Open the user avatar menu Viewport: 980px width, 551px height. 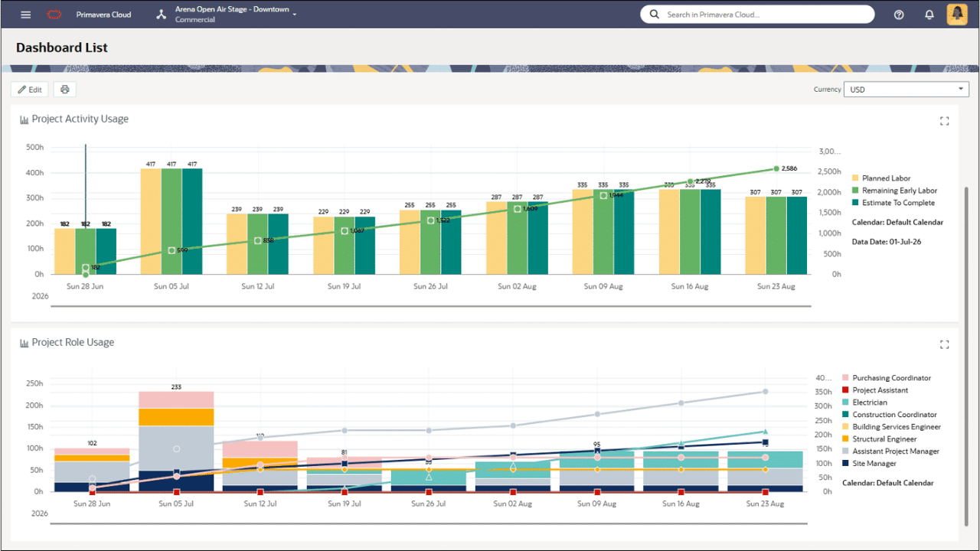click(x=958, y=15)
